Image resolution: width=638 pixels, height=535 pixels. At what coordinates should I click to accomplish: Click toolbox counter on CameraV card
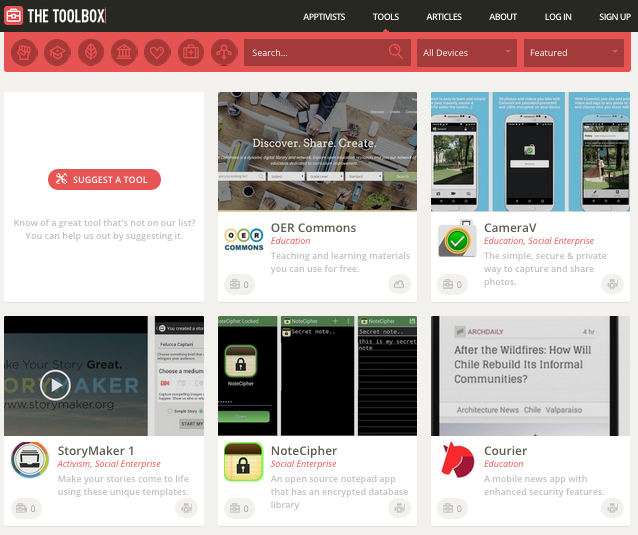(x=452, y=284)
